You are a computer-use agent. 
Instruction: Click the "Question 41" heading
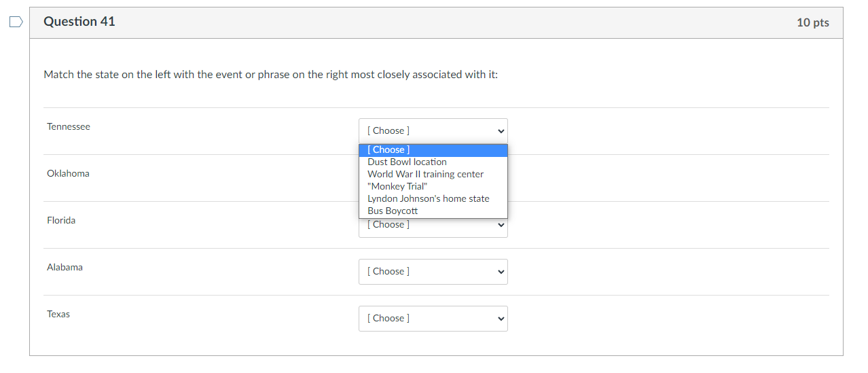(x=79, y=22)
